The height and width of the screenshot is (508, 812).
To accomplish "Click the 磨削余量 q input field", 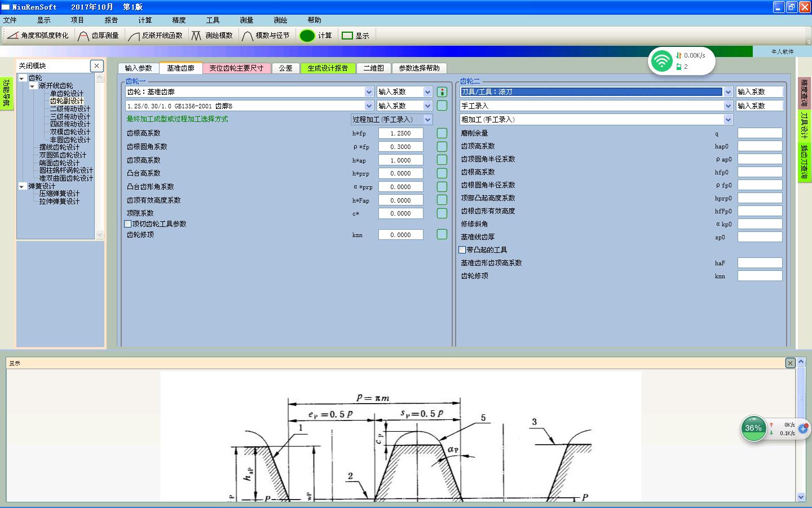I will click(x=760, y=133).
